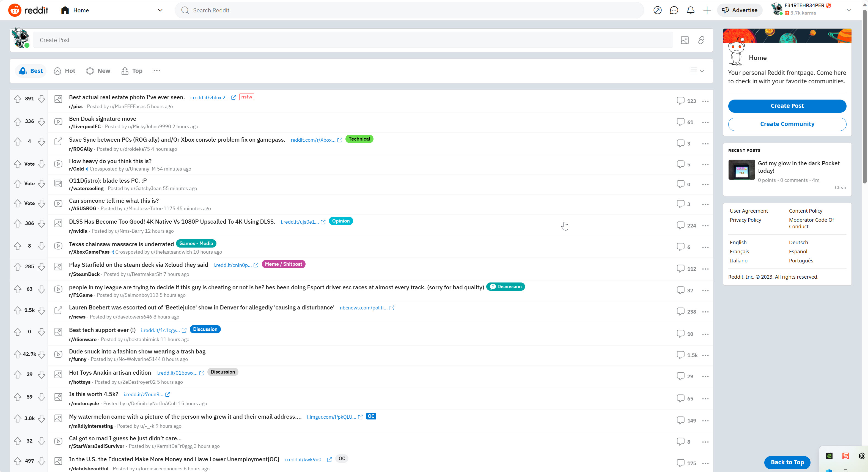The image size is (868, 472).
Task: Click the NVIDIA system tray icon
Action: tap(829, 456)
